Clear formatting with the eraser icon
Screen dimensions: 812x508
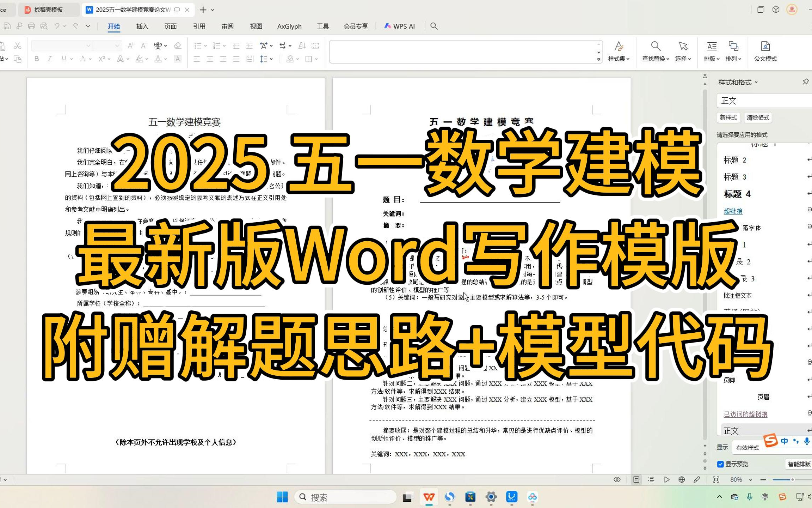coord(178,46)
